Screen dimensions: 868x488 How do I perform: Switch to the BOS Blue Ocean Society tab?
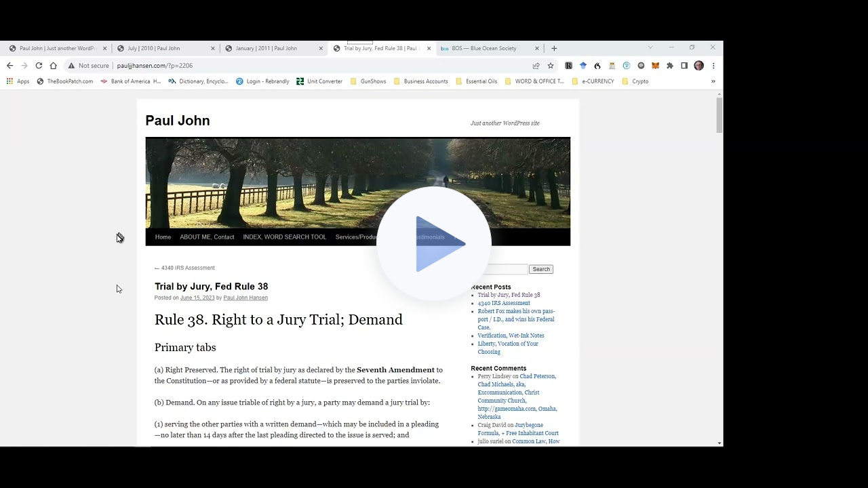(484, 48)
